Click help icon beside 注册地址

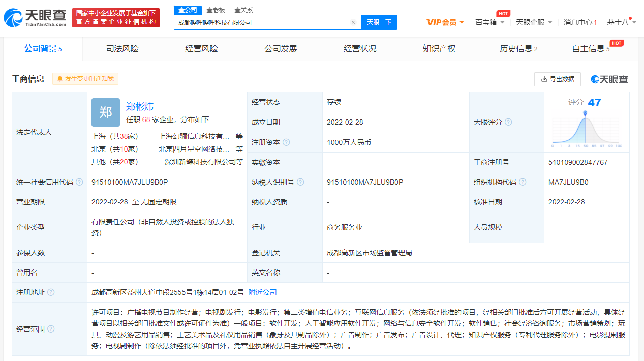[51, 292]
